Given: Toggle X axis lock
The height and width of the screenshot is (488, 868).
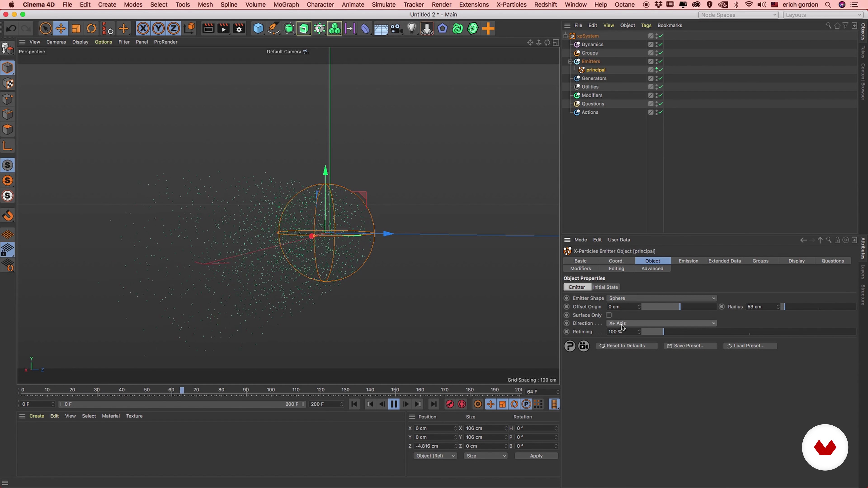Looking at the screenshot, I should pyautogui.click(x=143, y=29).
